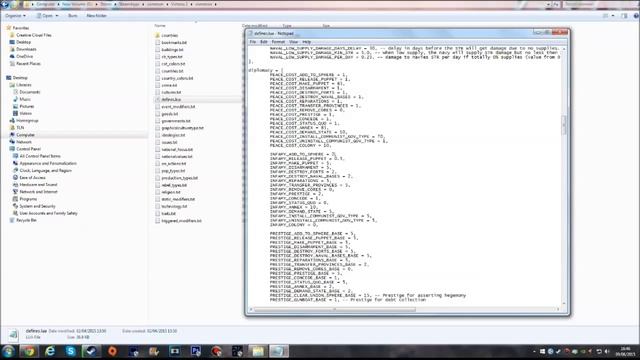Select Control Panel in the navigation tree
The width and height of the screenshot is (640, 360).
[x=28, y=149]
